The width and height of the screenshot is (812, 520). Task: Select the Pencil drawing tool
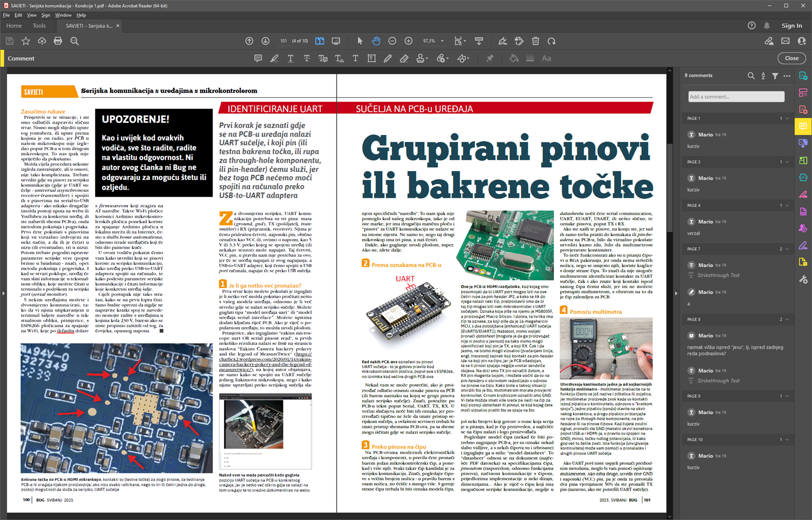click(x=388, y=58)
